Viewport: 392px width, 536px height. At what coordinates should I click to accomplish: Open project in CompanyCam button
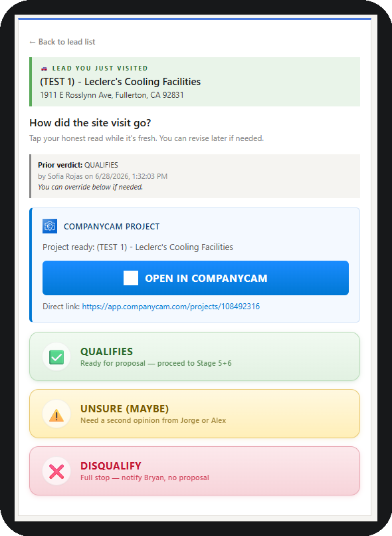(x=195, y=278)
